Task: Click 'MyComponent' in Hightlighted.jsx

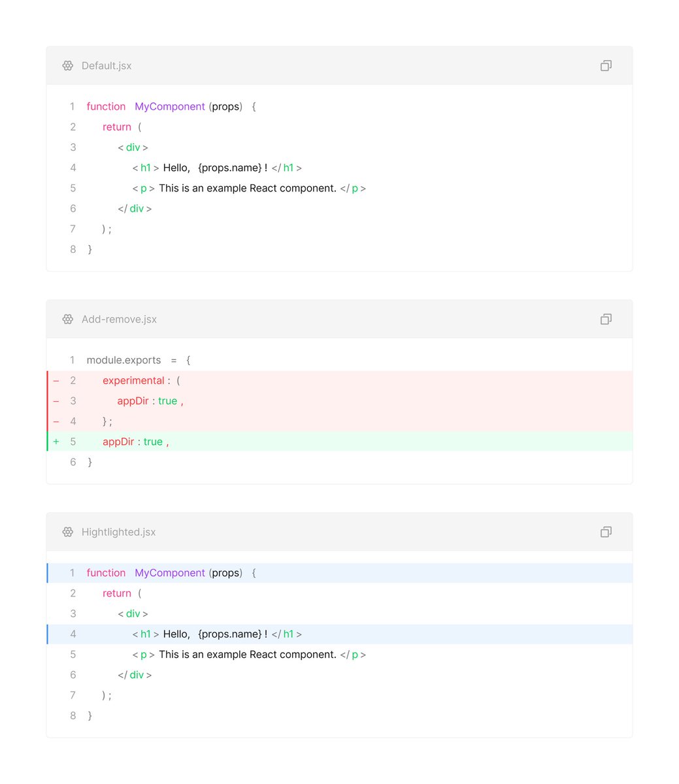Action: point(170,573)
